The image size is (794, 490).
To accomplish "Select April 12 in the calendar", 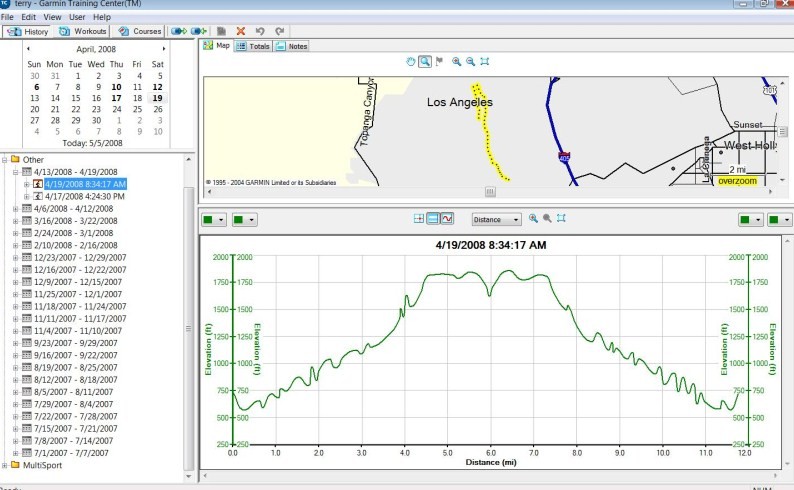I will [157, 87].
